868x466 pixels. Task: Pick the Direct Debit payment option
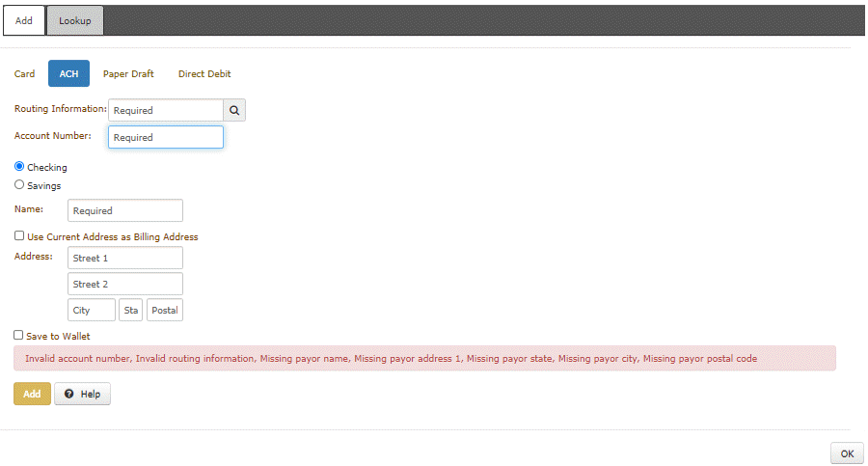204,74
